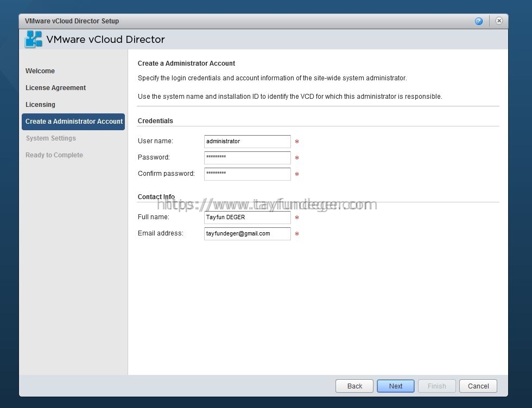Click the 'Confirm password:' label
The width and height of the screenshot is (532, 408).
click(x=166, y=173)
